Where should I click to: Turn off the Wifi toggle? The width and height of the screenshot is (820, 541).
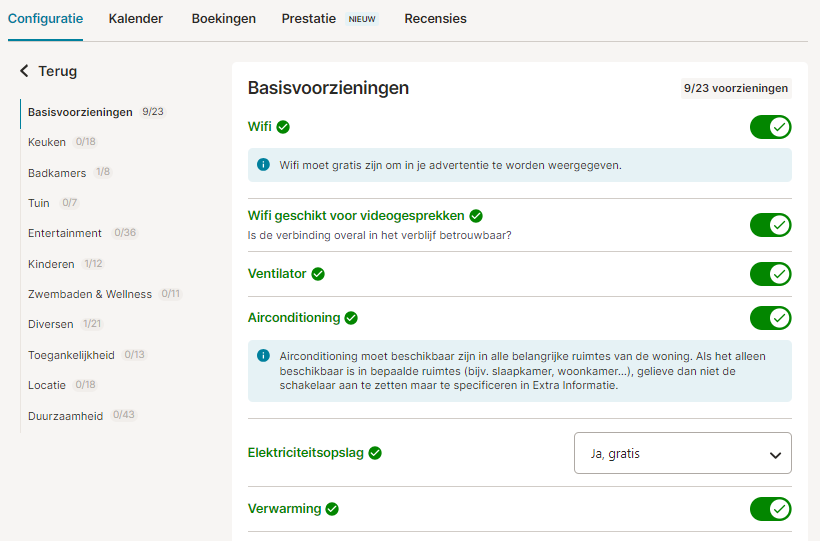[770, 127]
